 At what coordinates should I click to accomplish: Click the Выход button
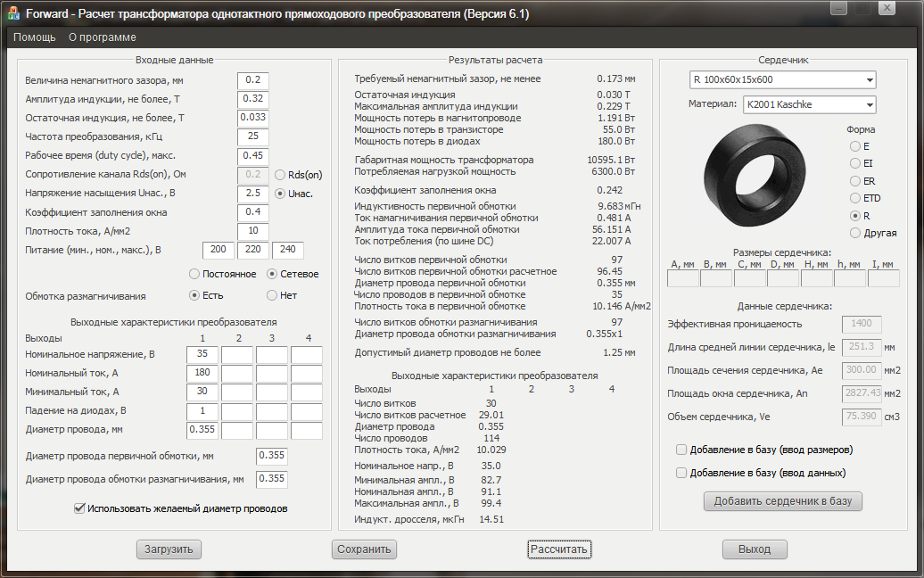(755, 549)
